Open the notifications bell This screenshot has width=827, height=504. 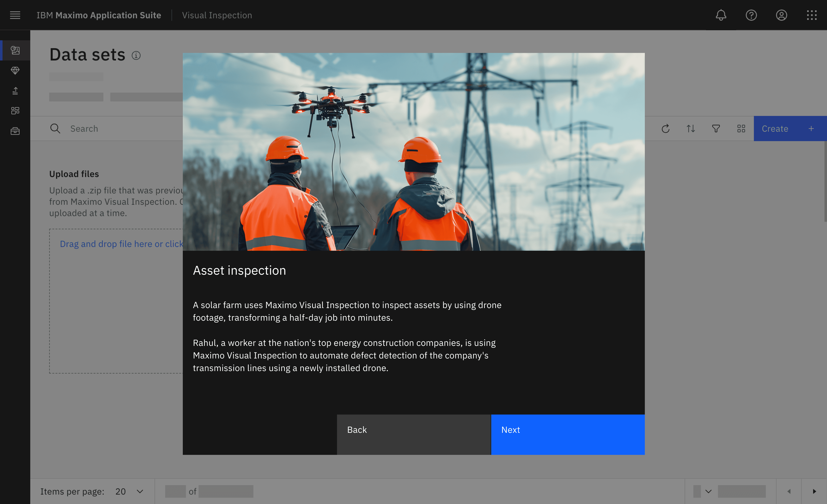[x=721, y=15]
